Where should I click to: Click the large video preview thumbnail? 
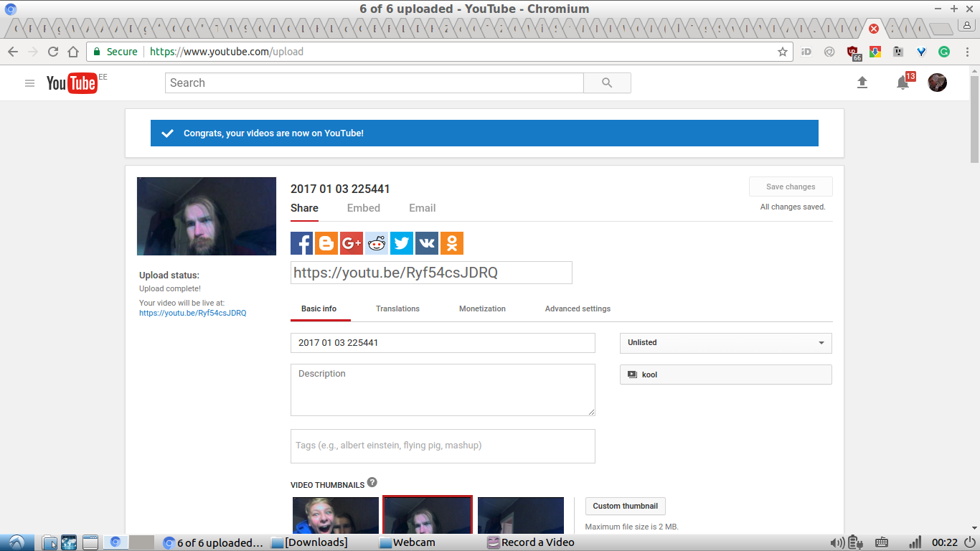(x=207, y=216)
